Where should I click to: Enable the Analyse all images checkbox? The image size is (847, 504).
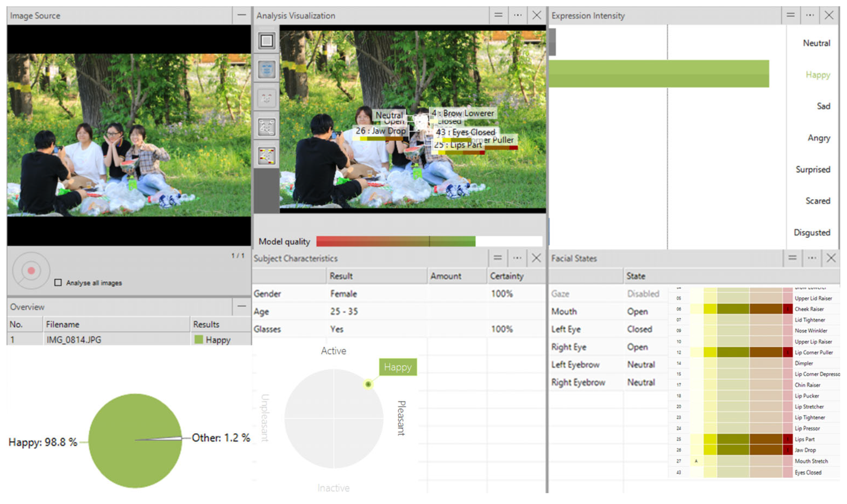[58, 283]
